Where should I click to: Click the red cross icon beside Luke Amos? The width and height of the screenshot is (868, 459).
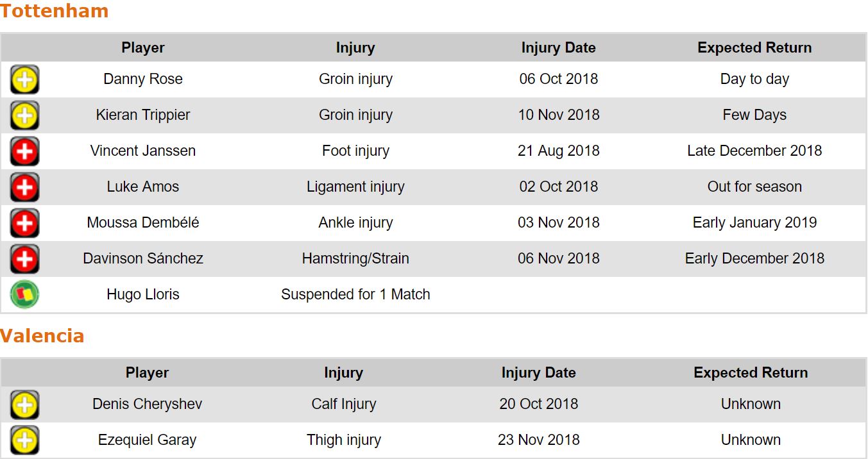[x=25, y=188]
